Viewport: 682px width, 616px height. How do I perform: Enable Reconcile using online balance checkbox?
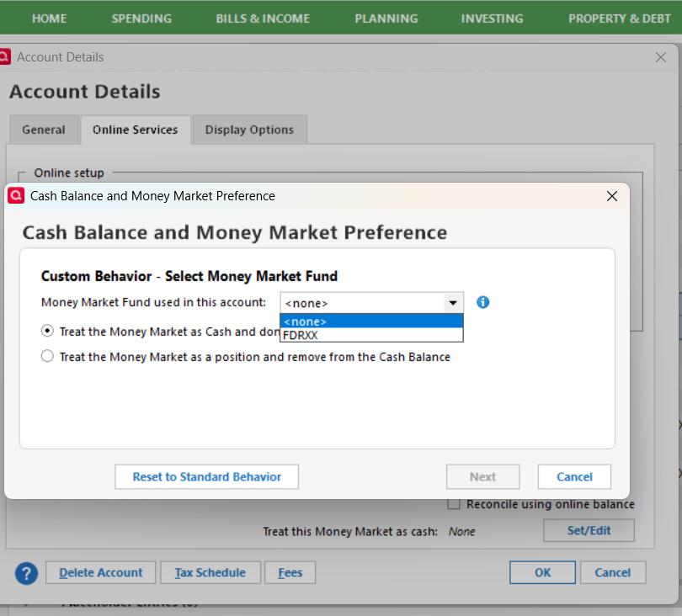coord(454,504)
